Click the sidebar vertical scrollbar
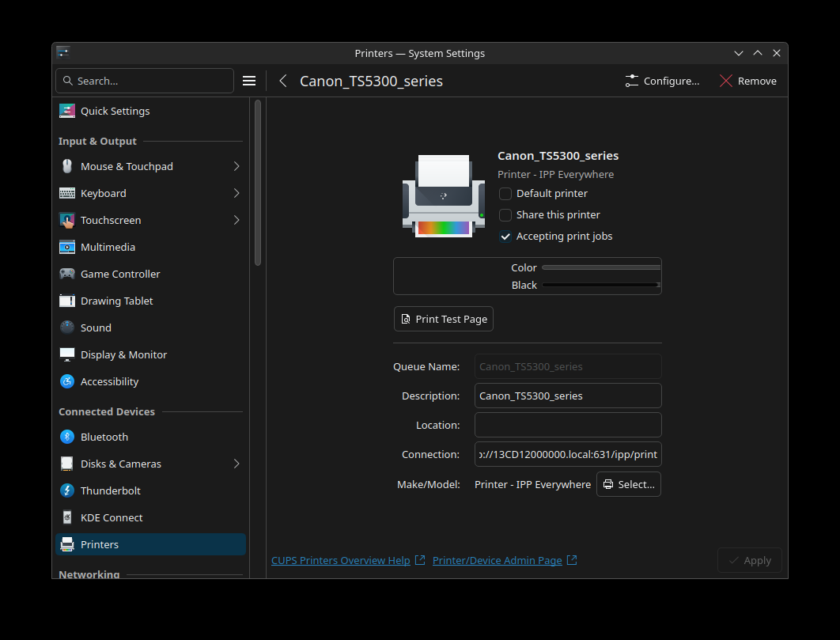Viewport: 840px width, 640px height. pyautogui.click(x=258, y=182)
